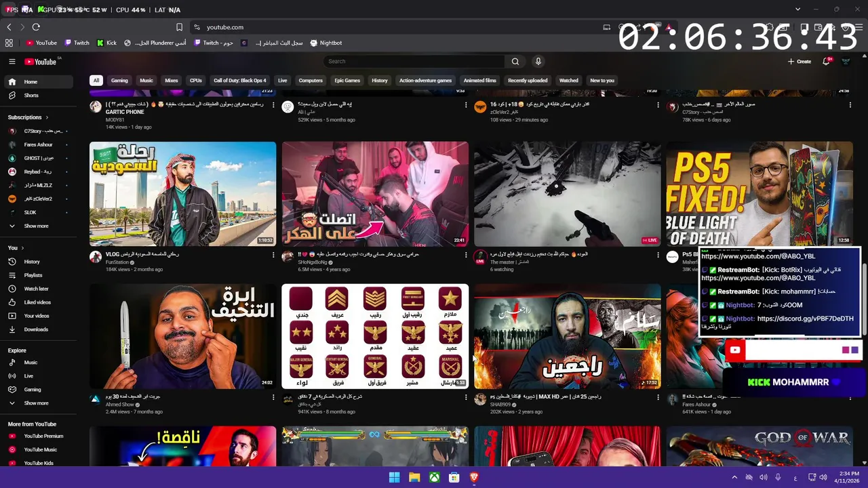Select the Mixes filter chip

(172, 81)
